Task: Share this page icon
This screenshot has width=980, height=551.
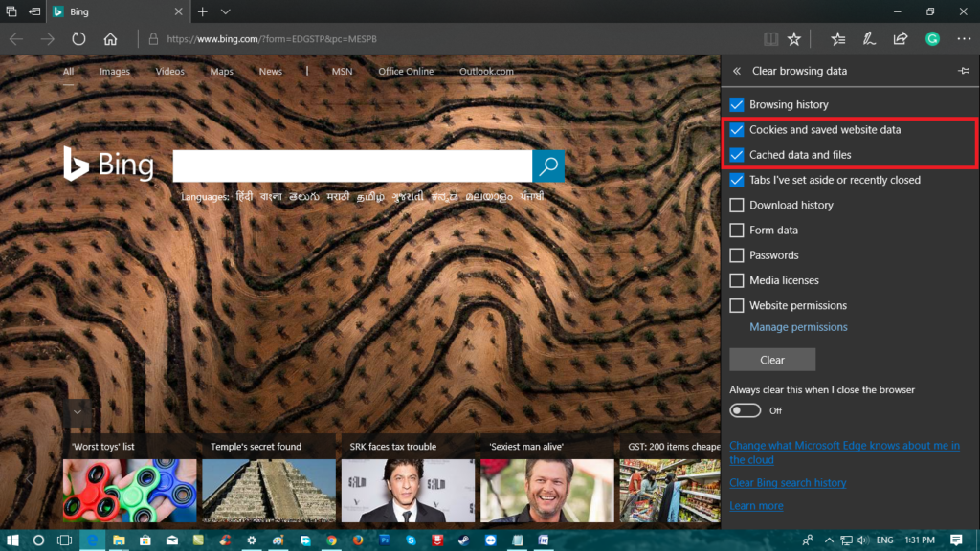Action: tap(900, 38)
